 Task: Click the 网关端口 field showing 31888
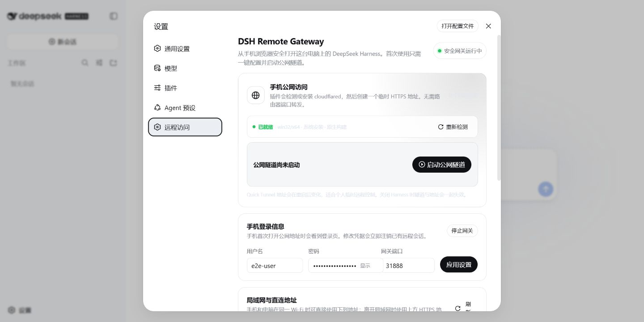point(408,265)
